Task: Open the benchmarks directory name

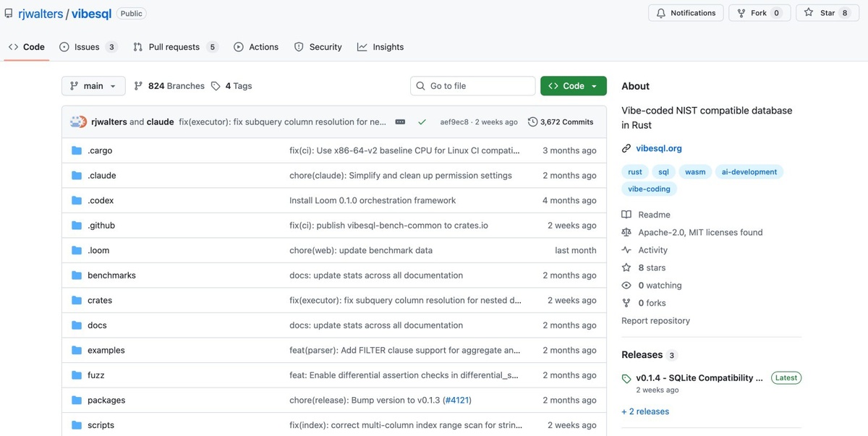Action: coord(111,275)
